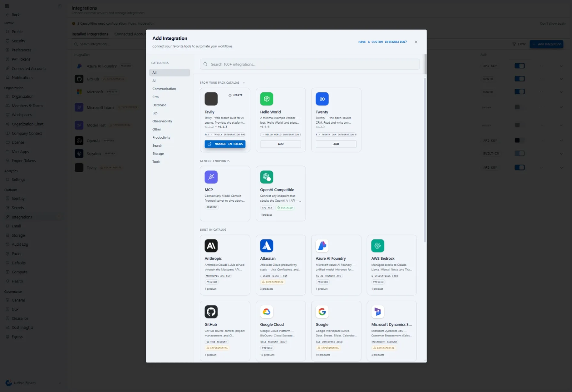Click the Microsoft logo in installed list
The width and height of the screenshot is (572, 392).
(x=79, y=92)
